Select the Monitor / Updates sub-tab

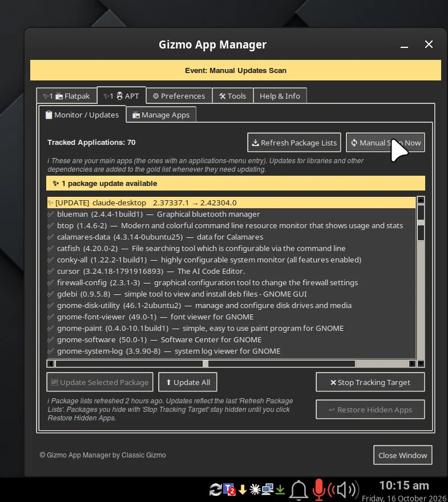(82, 115)
